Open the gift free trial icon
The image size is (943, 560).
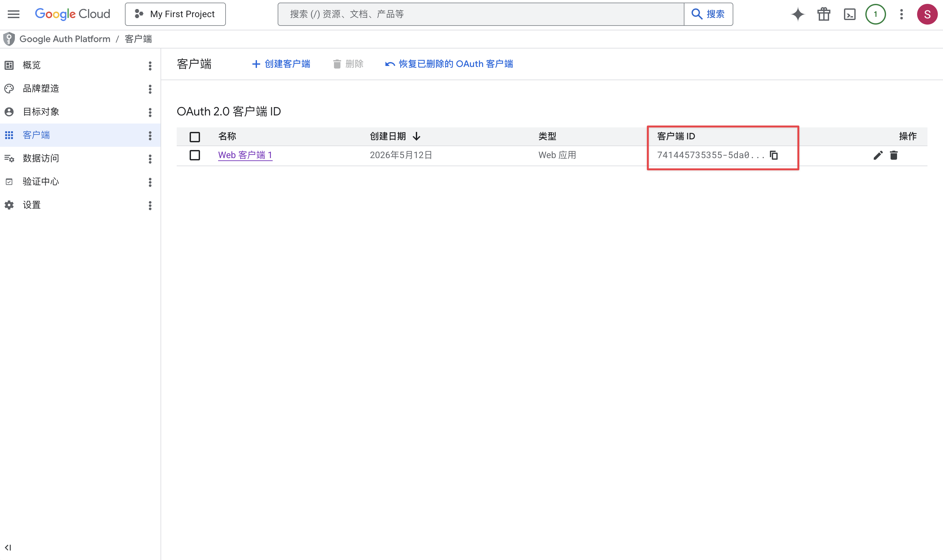coord(824,14)
